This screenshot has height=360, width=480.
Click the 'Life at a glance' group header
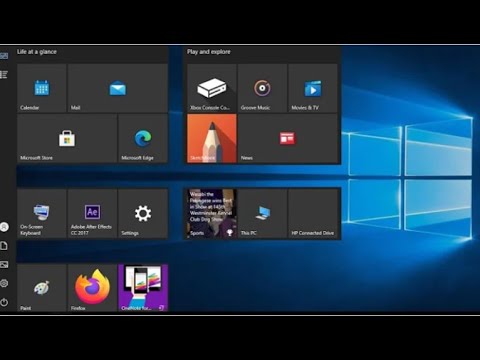point(37,52)
